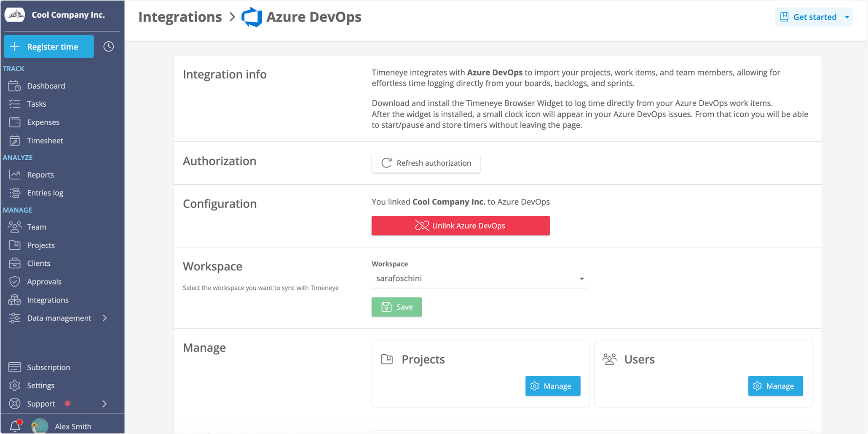Open the Workspace dropdown showing sarafoschini
This screenshot has width=868, height=434.
pyautogui.click(x=479, y=278)
